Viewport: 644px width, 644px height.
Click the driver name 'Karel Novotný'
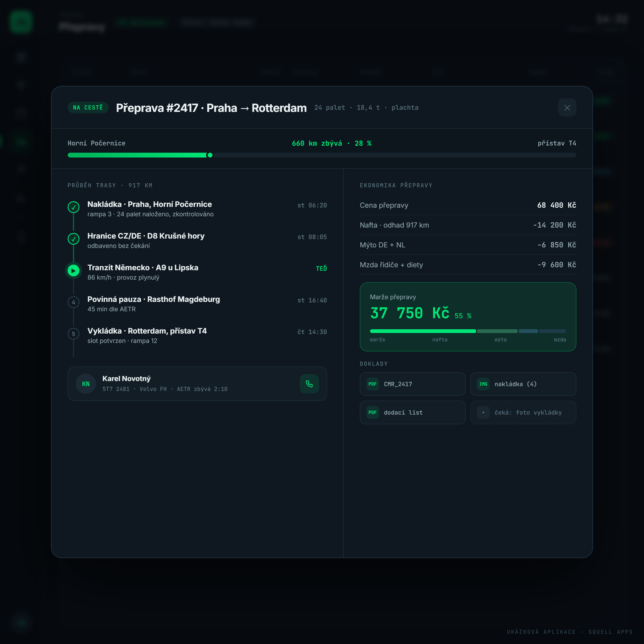(126, 379)
